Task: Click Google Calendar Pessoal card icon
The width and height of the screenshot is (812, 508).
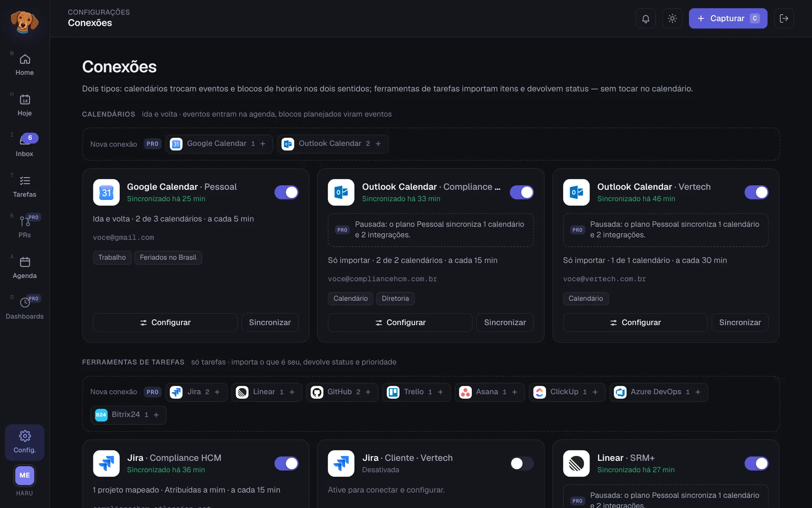Action: coord(106,192)
